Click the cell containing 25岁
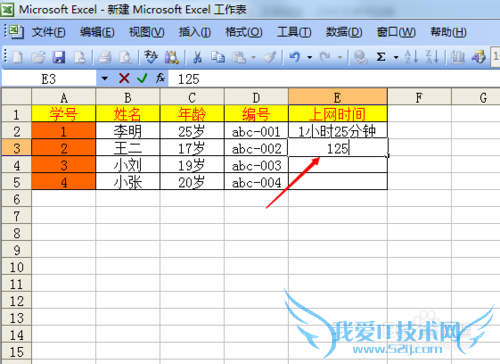This screenshot has width=500, height=364. 192,131
